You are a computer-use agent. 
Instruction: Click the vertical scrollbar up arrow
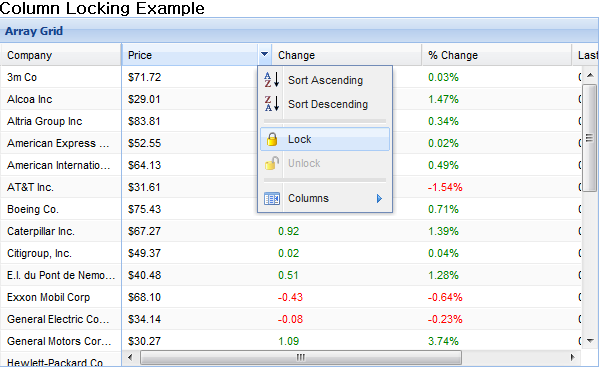pyautogui.click(x=590, y=75)
